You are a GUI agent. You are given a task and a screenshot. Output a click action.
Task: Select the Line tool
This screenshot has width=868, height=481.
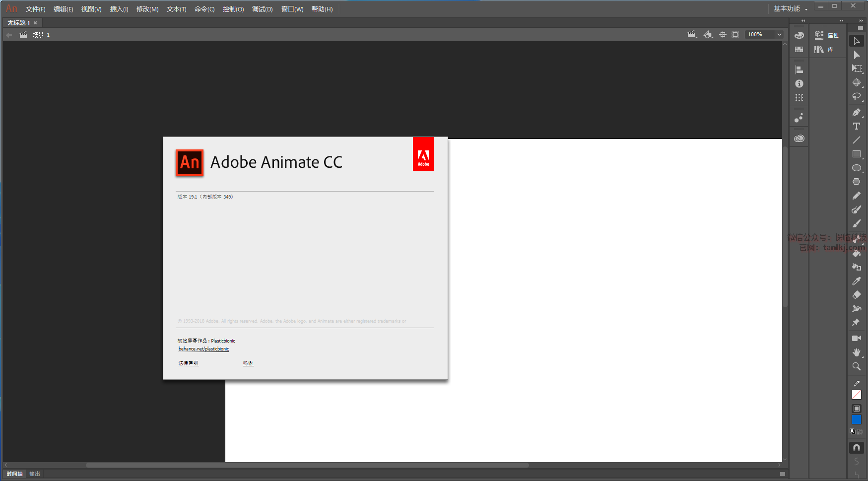coord(857,140)
